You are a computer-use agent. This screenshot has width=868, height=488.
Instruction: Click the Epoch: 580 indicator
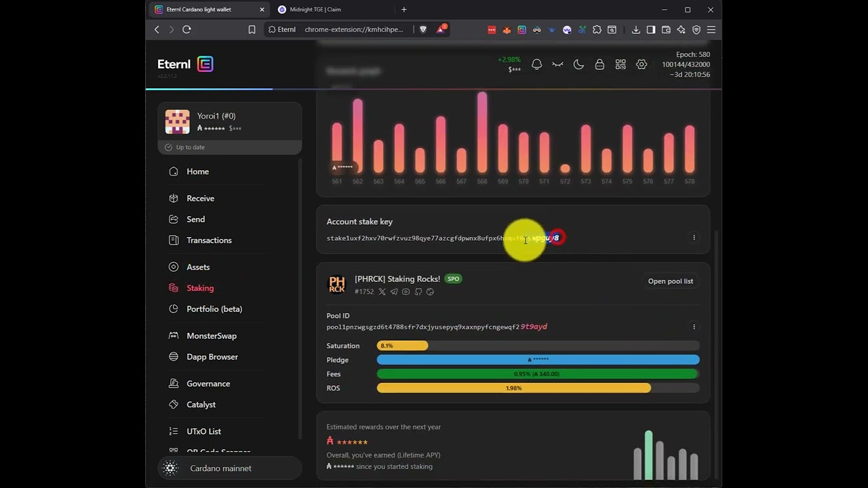(x=693, y=54)
